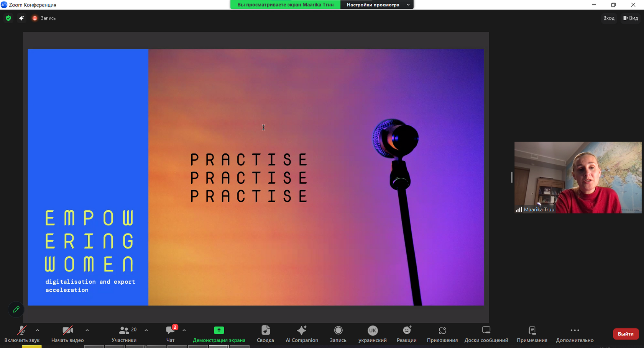Open the Участники participants panel
644x348 pixels.
click(x=124, y=334)
